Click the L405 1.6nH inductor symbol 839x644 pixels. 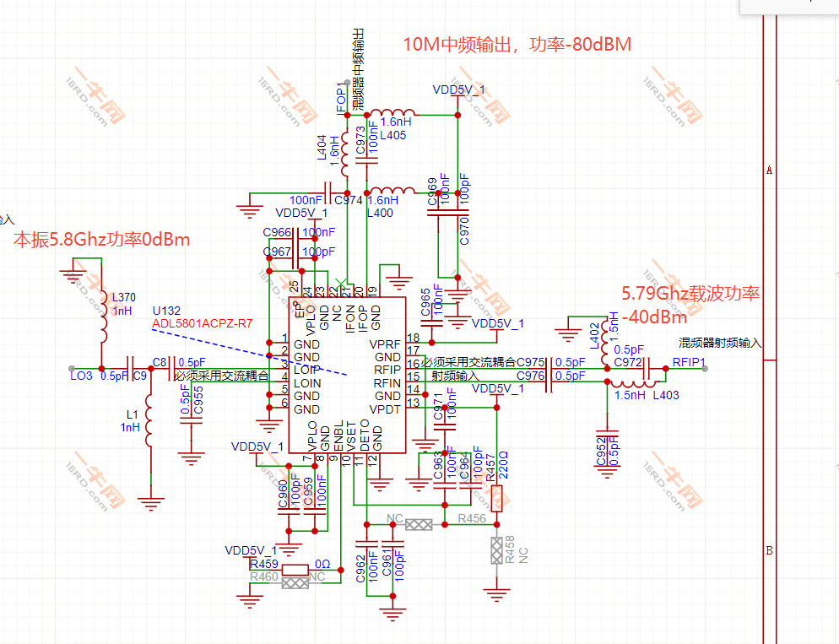(392, 112)
